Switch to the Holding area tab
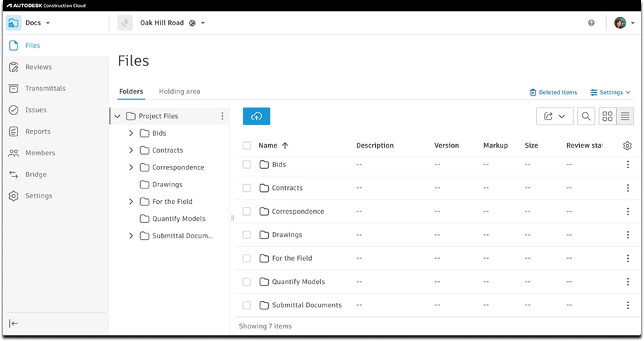This screenshot has width=644, height=341. [179, 91]
